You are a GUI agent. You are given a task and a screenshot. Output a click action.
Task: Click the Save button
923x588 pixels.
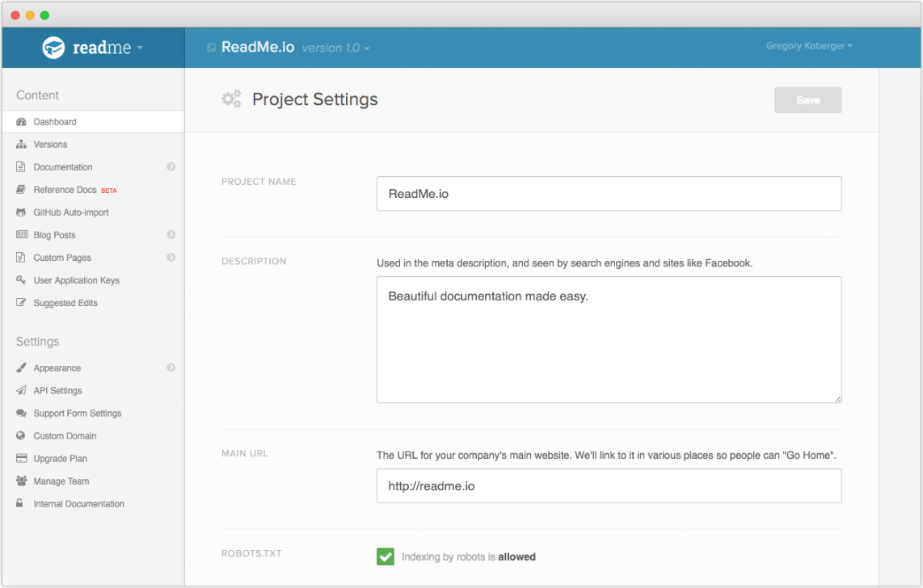[807, 100]
